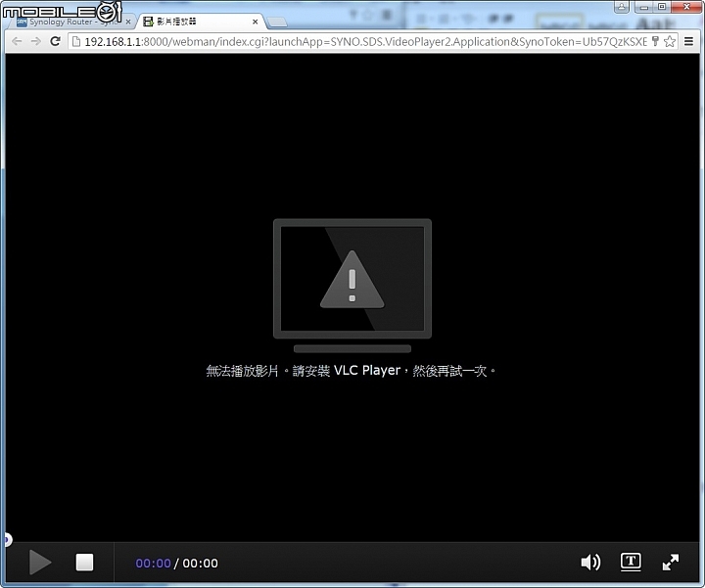
Task: Go forward in browser history
Action: (36, 41)
